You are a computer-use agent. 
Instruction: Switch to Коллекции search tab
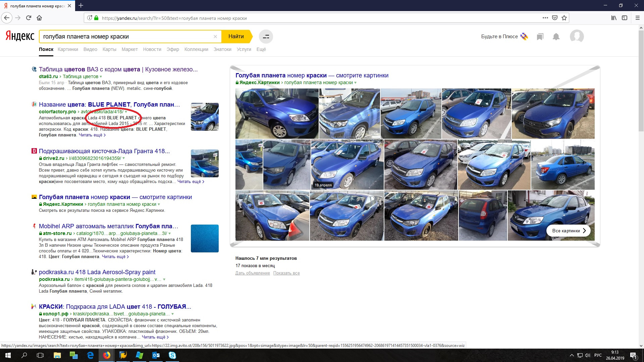196,49
